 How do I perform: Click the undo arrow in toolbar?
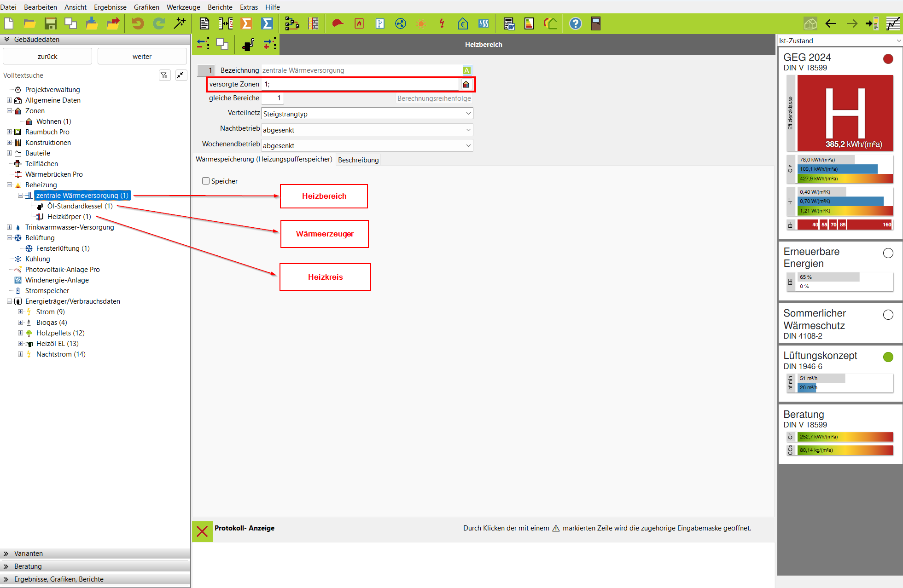pos(138,23)
